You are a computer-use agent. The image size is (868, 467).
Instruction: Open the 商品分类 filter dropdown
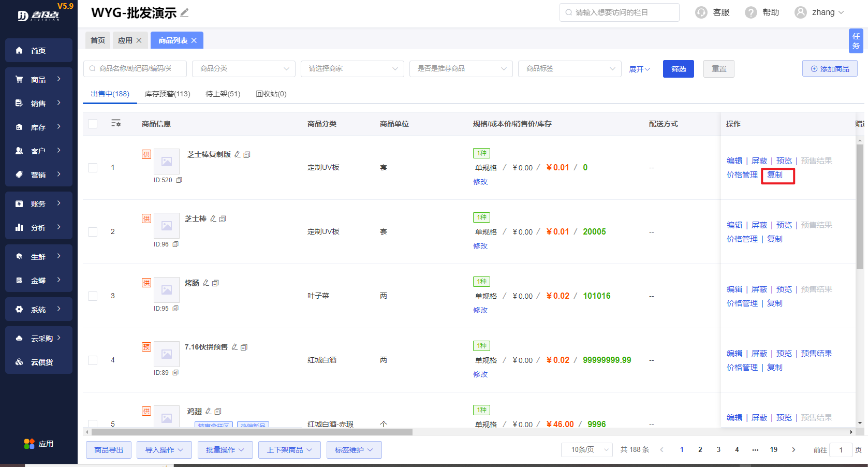pyautogui.click(x=243, y=69)
